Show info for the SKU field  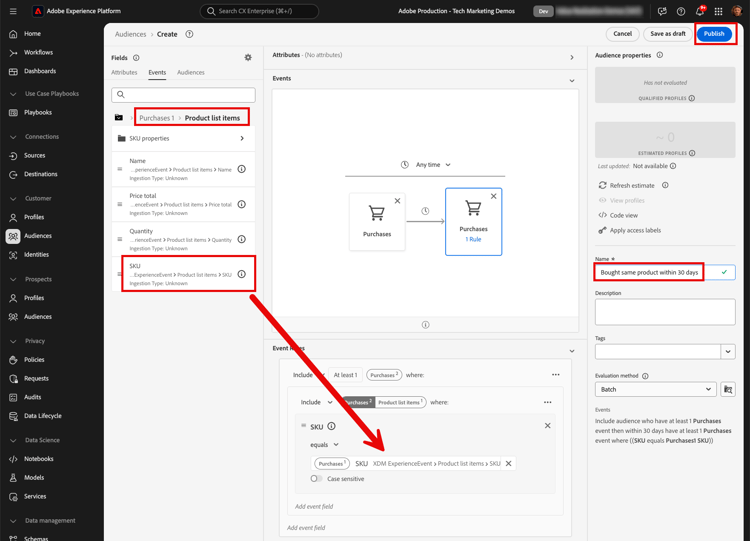tap(242, 274)
